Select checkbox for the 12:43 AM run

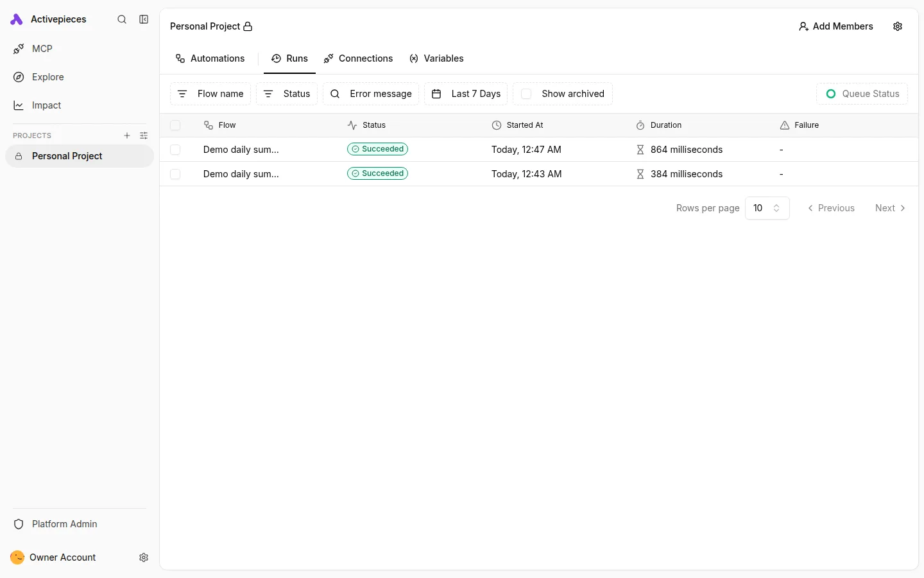coord(175,174)
